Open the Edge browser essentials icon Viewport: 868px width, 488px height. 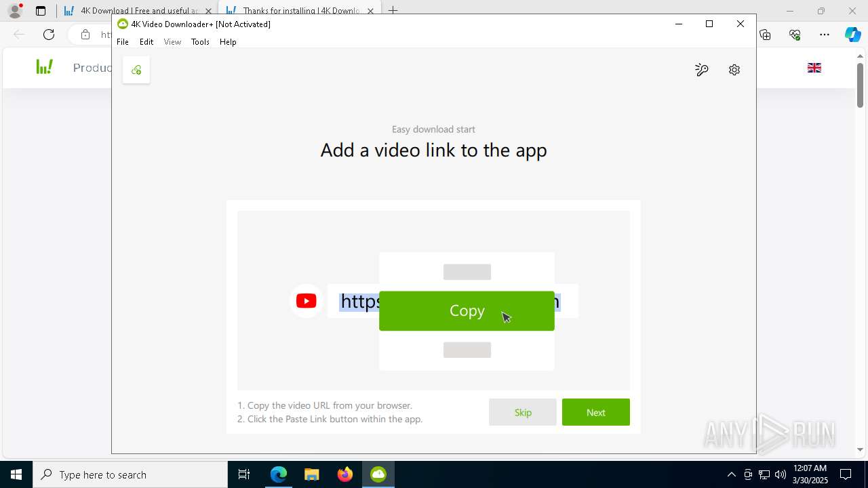[795, 35]
